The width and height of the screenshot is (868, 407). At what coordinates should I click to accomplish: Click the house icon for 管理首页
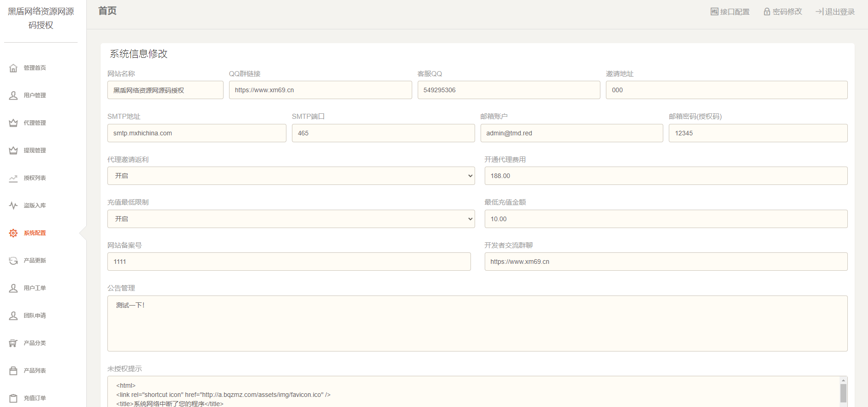coord(13,68)
